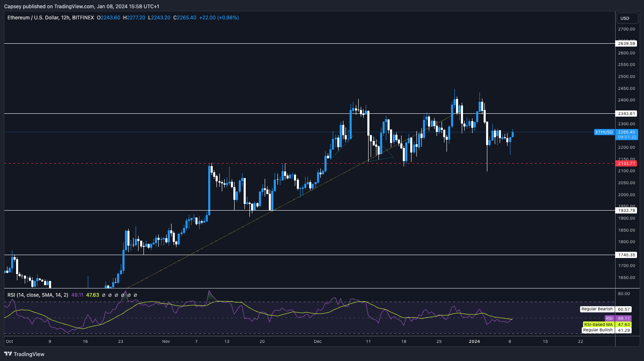
Task: Click the open value O2243.60
Action: [x=108, y=18]
